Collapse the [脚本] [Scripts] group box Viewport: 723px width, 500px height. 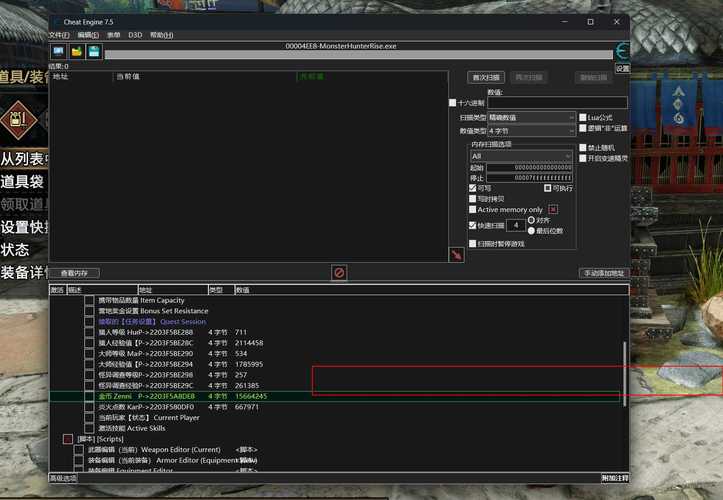point(68,439)
